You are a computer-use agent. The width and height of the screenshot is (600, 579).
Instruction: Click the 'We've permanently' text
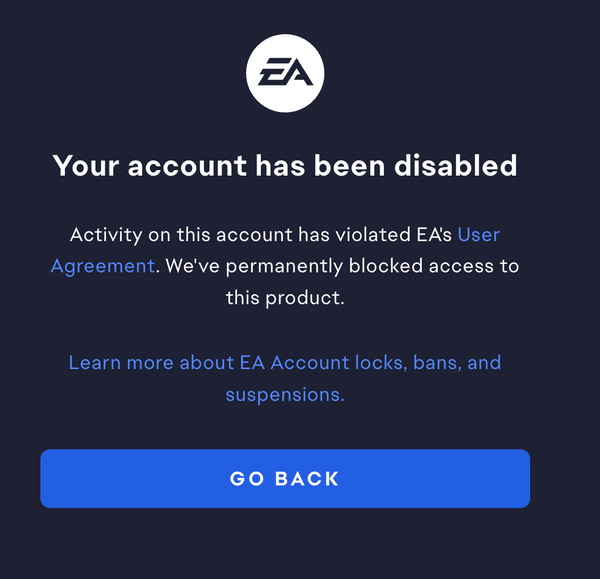click(x=254, y=266)
